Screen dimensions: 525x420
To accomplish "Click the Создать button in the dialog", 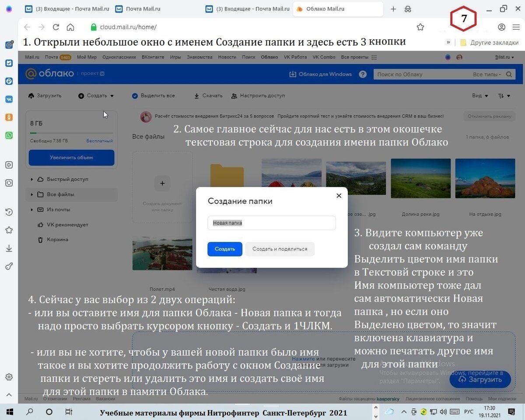I will pyautogui.click(x=225, y=249).
